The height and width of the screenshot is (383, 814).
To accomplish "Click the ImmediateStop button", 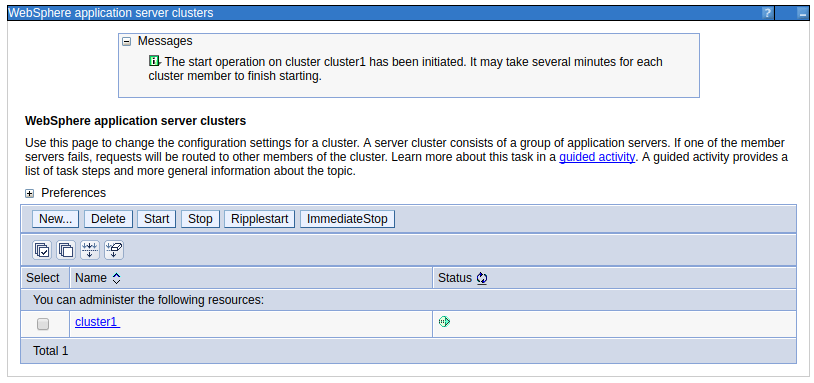I will coord(347,219).
